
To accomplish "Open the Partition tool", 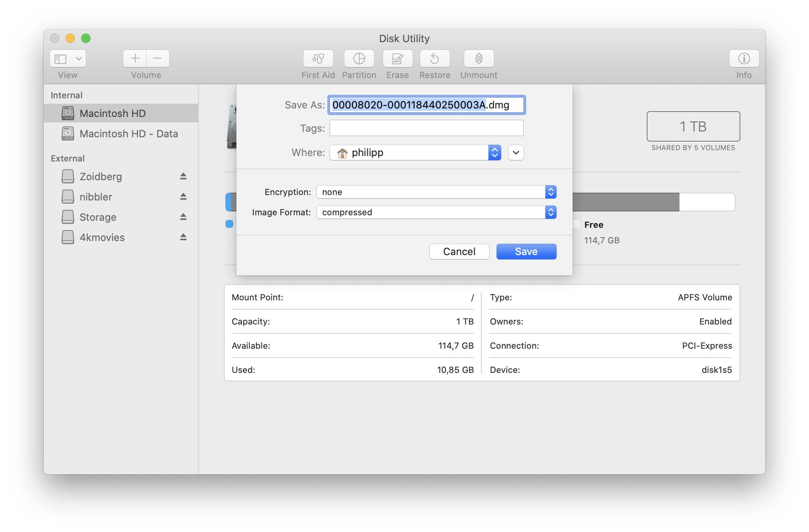I will coord(359,59).
